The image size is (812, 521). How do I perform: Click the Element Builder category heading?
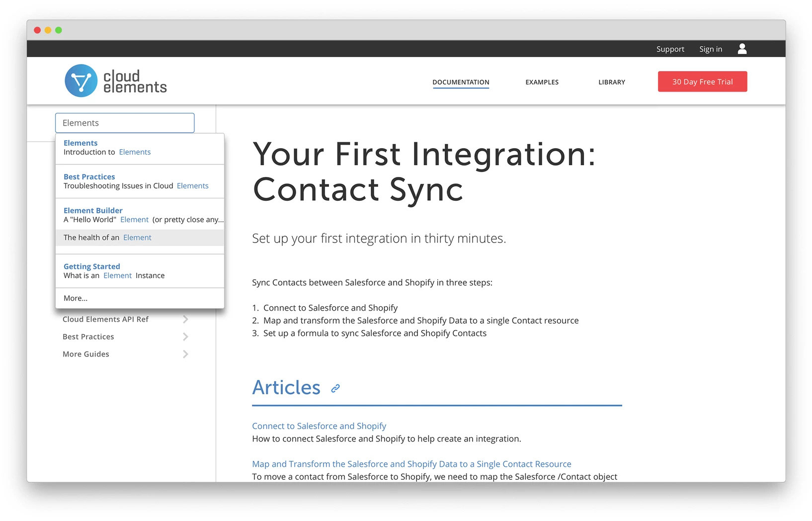tap(93, 210)
